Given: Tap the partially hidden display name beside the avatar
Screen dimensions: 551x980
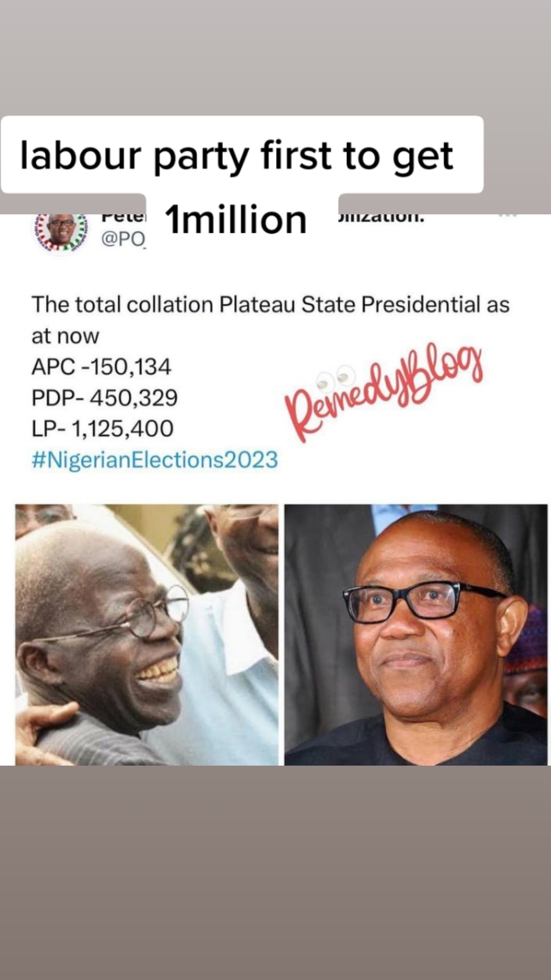Looking at the screenshot, I should pyautogui.click(x=123, y=218).
